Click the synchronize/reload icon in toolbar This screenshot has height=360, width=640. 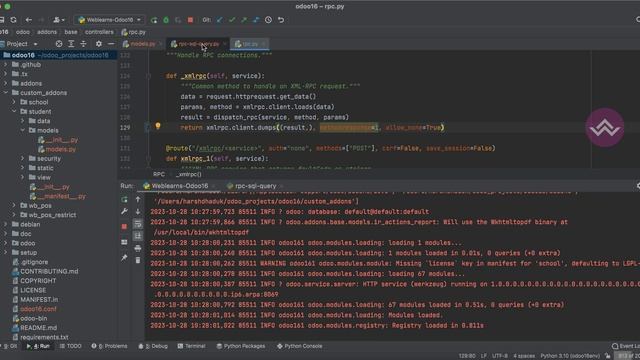(13, 20)
